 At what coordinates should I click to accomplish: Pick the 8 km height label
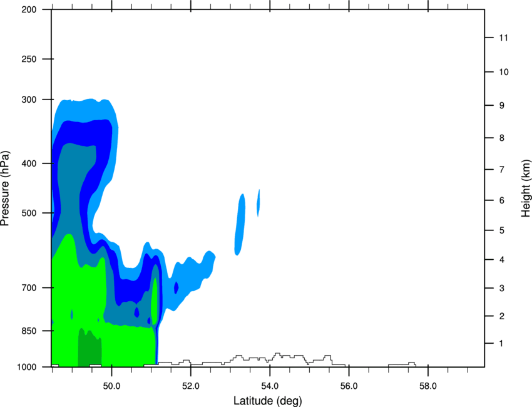click(502, 138)
